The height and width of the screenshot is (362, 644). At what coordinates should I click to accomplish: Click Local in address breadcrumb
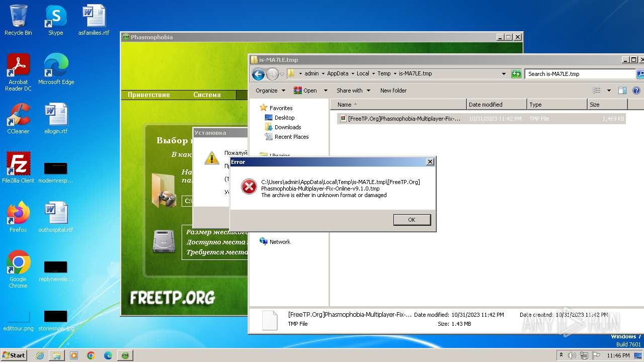pyautogui.click(x=363, y=73)
